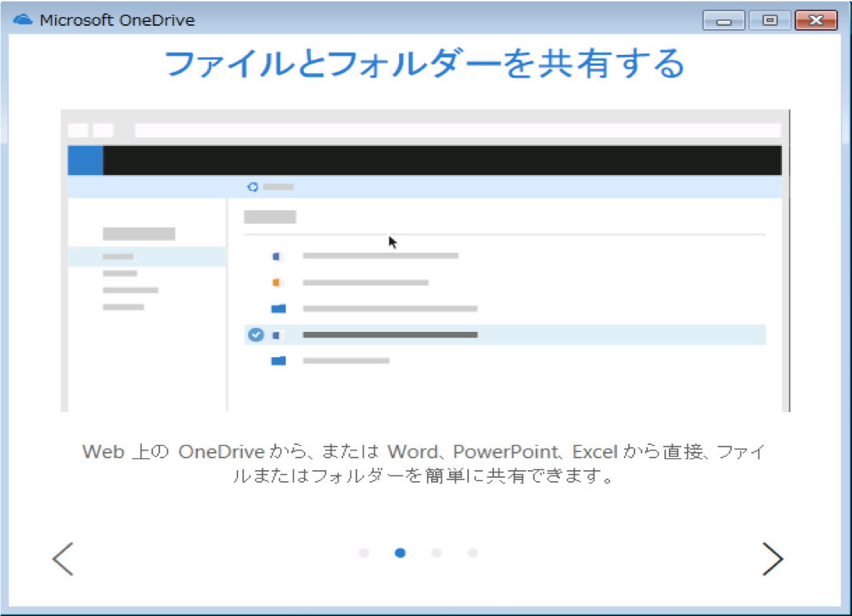Select the first page indicator dot
This screenshot has width=852, height=616.
click(x=364, y=553)
